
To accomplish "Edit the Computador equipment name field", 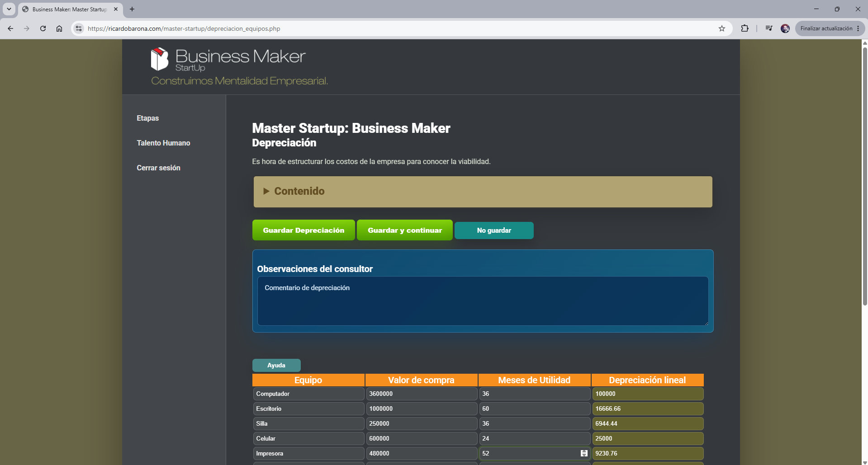I will pyautogui.click(x=308, y=394).
